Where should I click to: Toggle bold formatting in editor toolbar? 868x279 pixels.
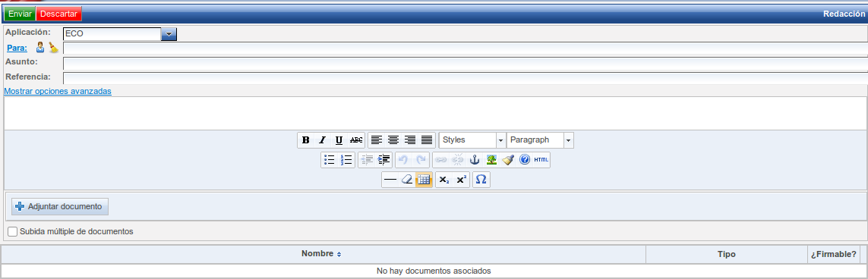pyautogui.click(x=305, y=140)
